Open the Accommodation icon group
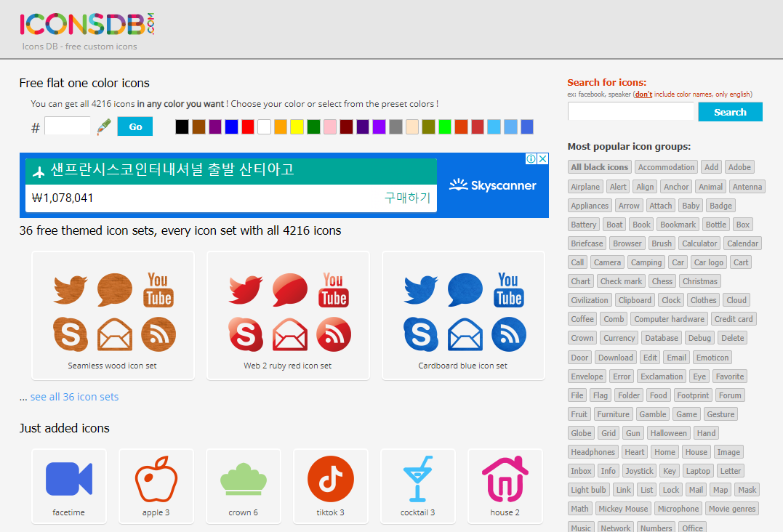This screenshot has height=532, width=783. click(667, 167)
